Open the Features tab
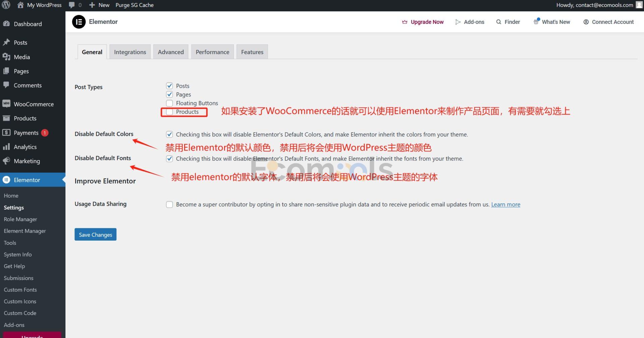This screenshot has width=644, height=338. tap(252, 52)
